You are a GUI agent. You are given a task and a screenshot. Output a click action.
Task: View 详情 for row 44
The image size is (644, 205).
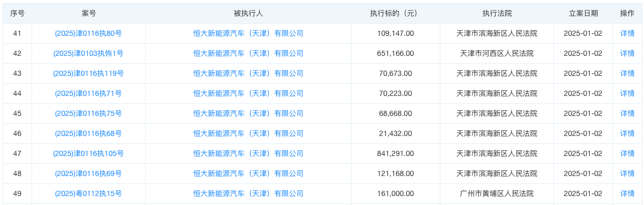pos(627,93)
